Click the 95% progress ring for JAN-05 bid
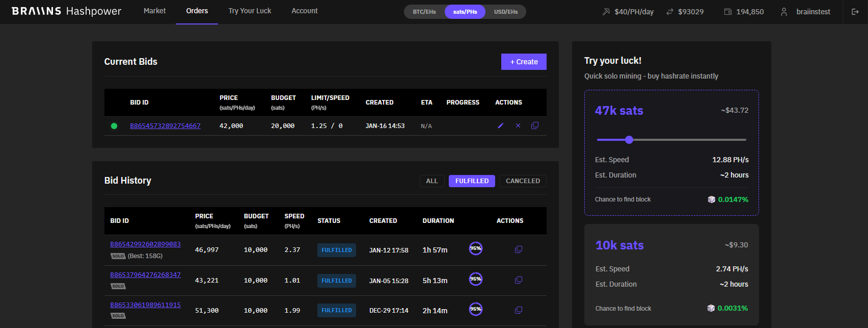Screen dimensions: 868x328 click(476, 279)
